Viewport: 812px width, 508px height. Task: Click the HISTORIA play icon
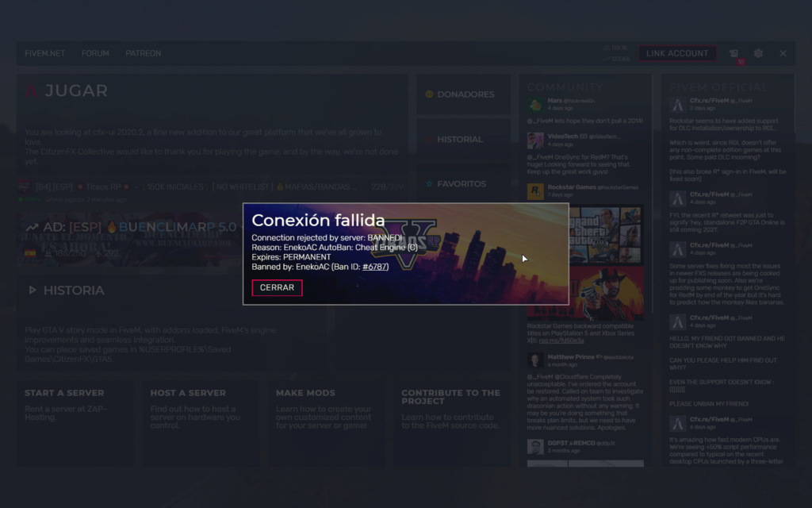[32, 291]
